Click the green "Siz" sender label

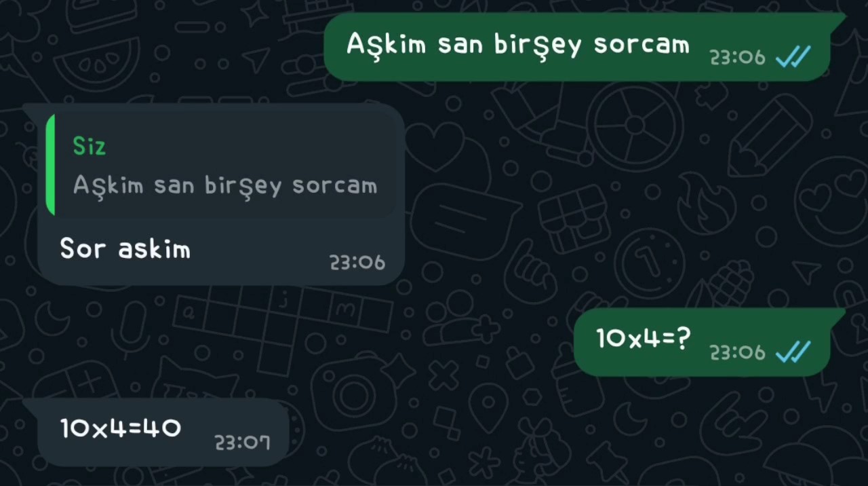tap(90, 146)
